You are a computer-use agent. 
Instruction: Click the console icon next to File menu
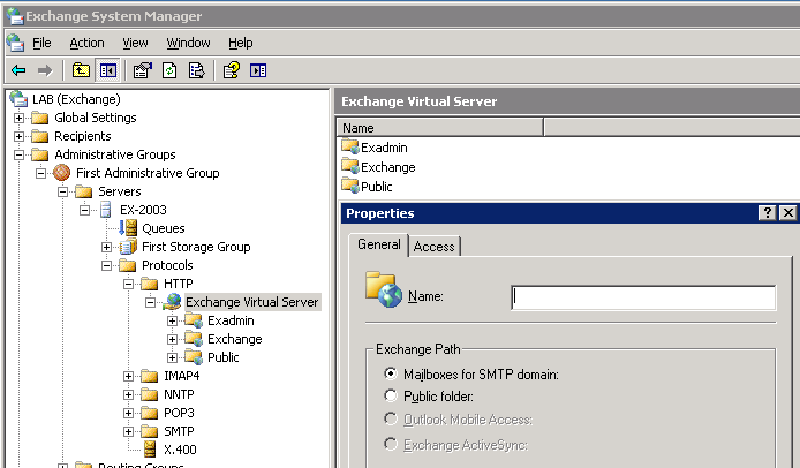click(15, 42)
